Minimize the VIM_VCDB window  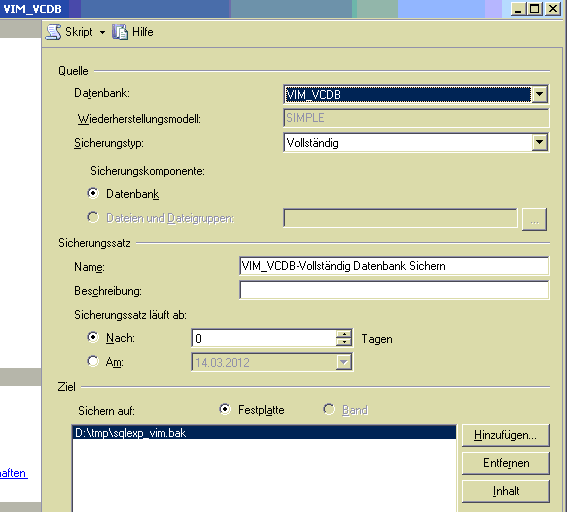[518, 9]
